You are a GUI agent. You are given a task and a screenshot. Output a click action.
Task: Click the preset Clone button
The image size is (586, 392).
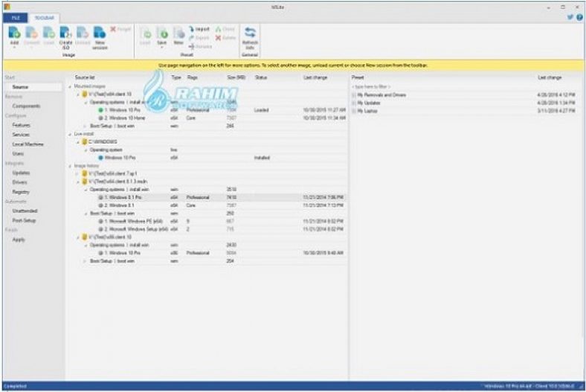pos(225,29)
